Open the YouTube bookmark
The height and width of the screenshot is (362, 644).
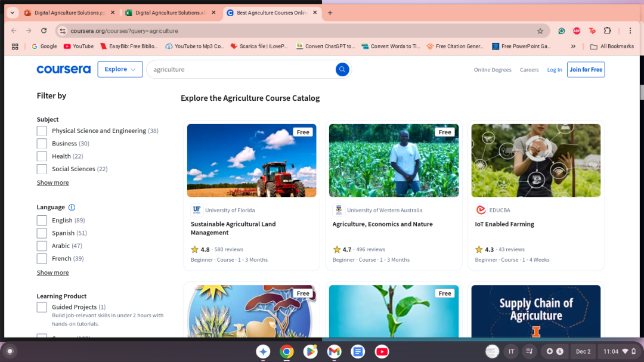tap(79, 47)
